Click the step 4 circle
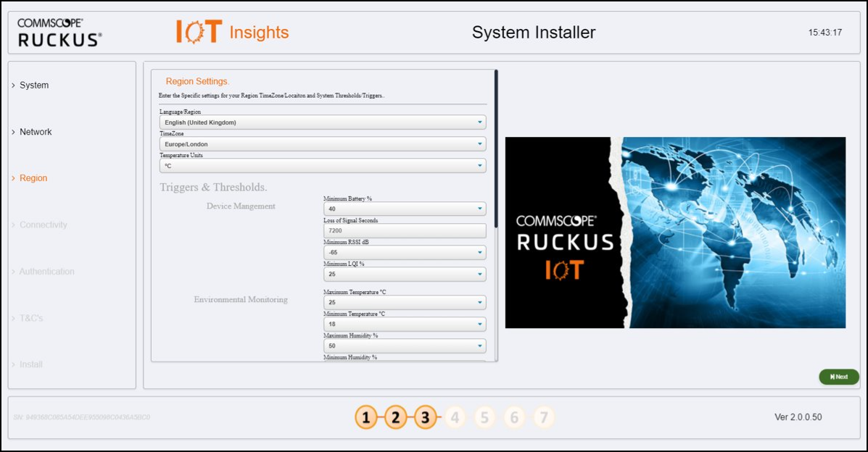 coord(455,417)
